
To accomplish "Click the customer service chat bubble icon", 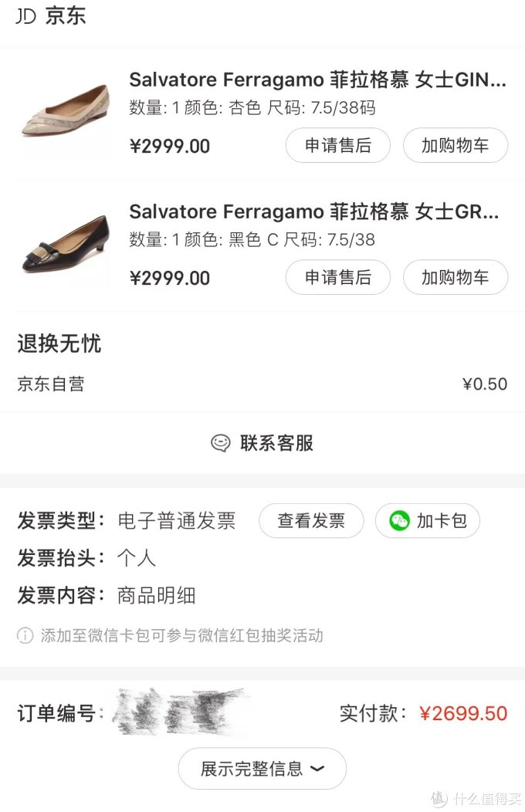I will 221,443.
